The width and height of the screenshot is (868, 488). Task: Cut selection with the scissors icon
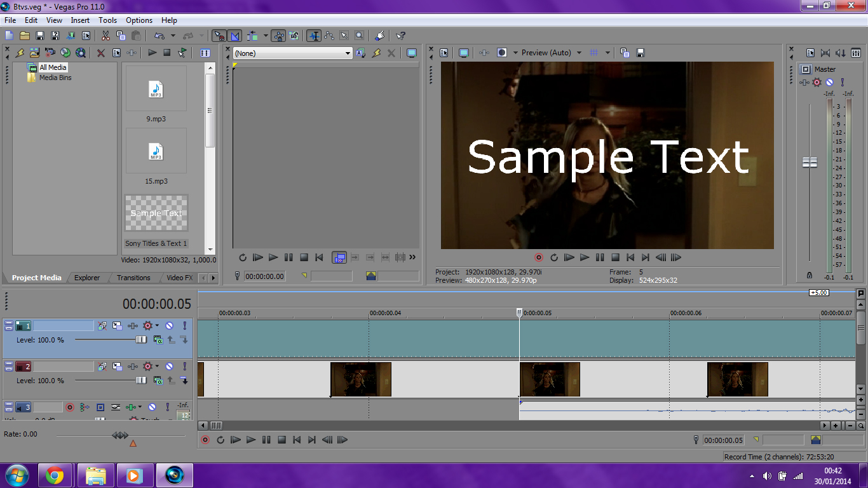tap(105, 36)
